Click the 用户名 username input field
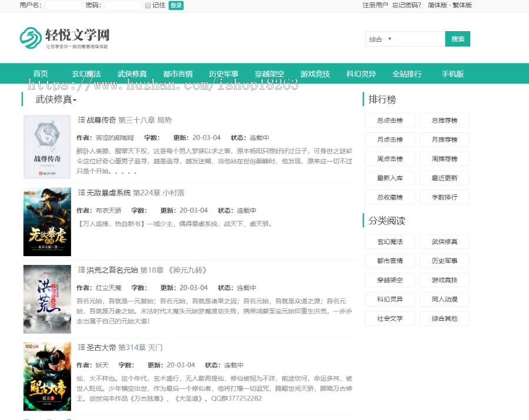This screenshot has width=529, height=420. [63, 5]
